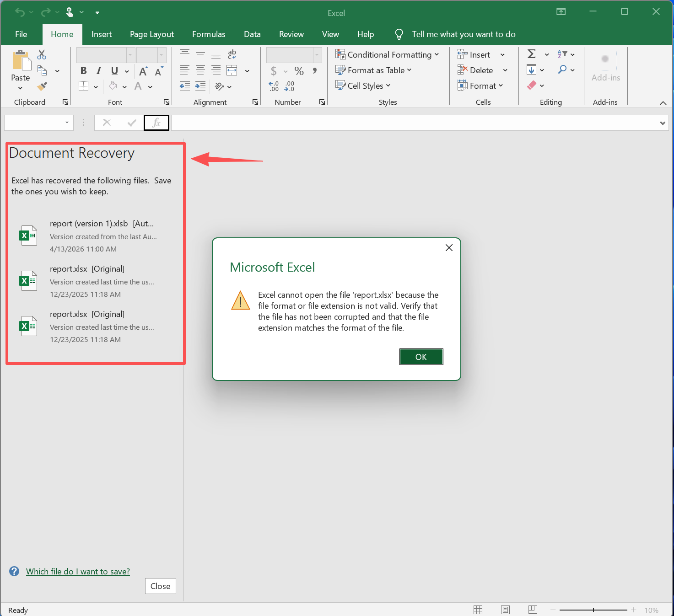Click the Copy icon
The image size is (674, 616).
(42, 70)
